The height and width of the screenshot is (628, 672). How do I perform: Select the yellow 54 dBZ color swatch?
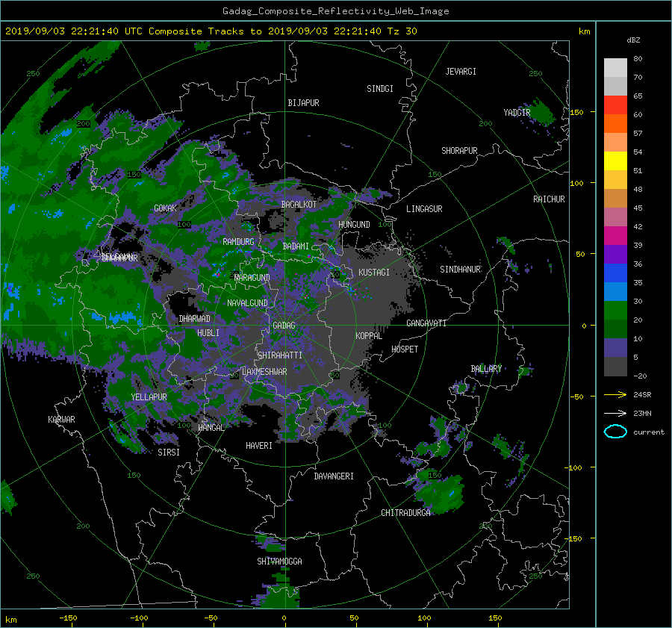tap(615, 161)
